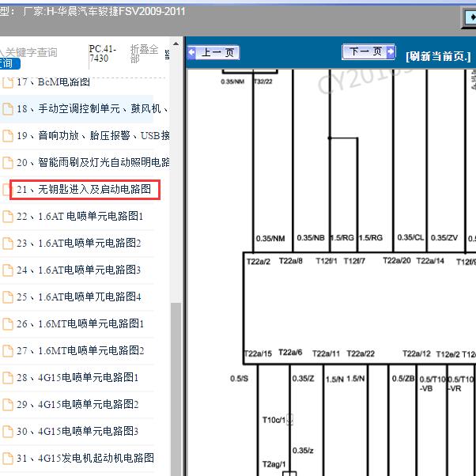The width and height of the screenshot is (476, 476).
Task: Click the PC.41-7430 label
Action: 102,54
